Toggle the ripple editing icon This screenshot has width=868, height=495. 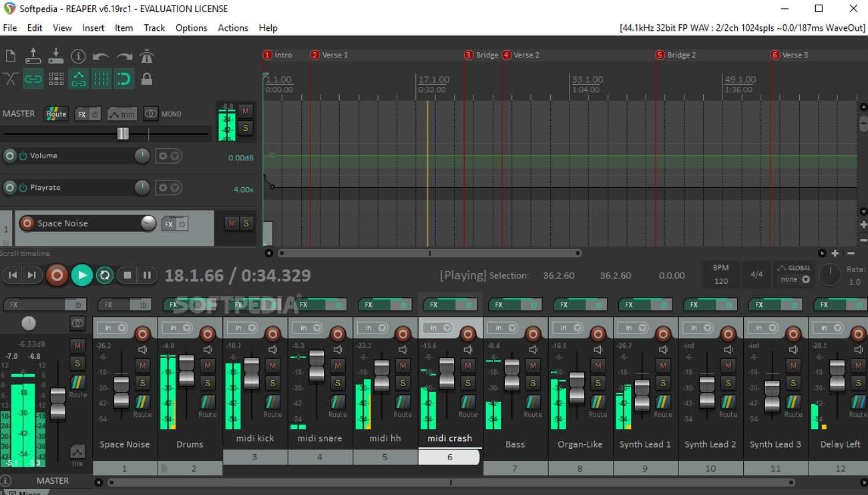[x=56, y=79]
